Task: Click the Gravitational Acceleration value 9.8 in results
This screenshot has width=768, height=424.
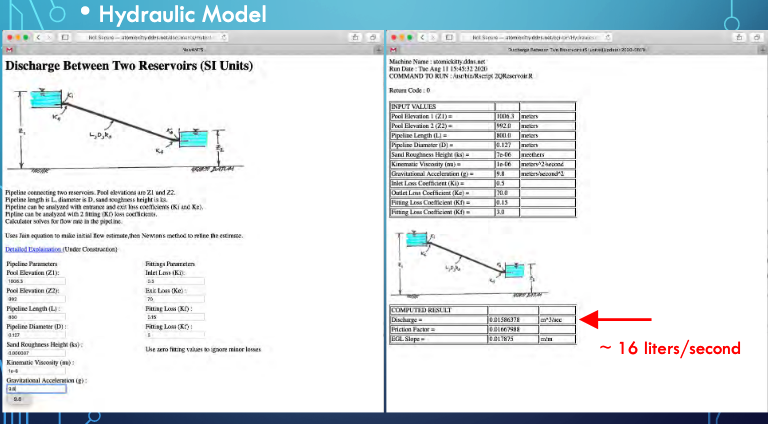Action: 507,174
